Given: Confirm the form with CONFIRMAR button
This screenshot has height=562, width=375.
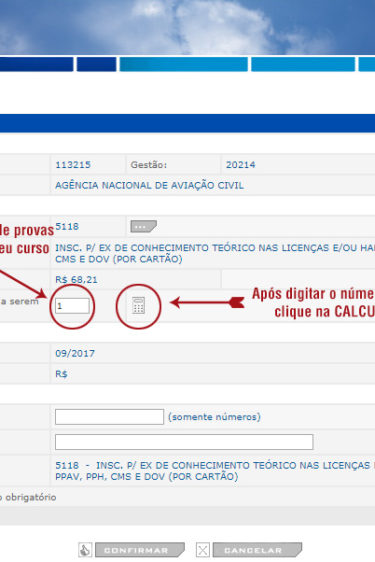Looking at the screenshot, I should (x=140, y=550).
